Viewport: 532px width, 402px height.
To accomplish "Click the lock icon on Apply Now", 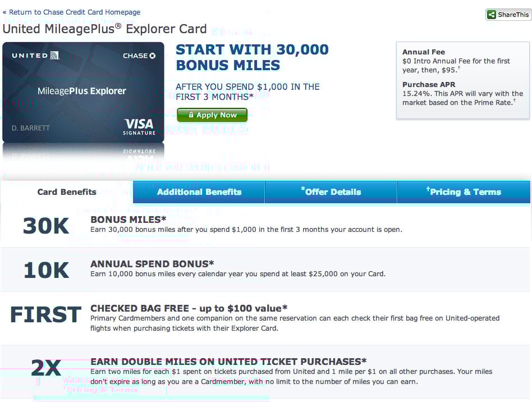I will click(x=191, y=115).
